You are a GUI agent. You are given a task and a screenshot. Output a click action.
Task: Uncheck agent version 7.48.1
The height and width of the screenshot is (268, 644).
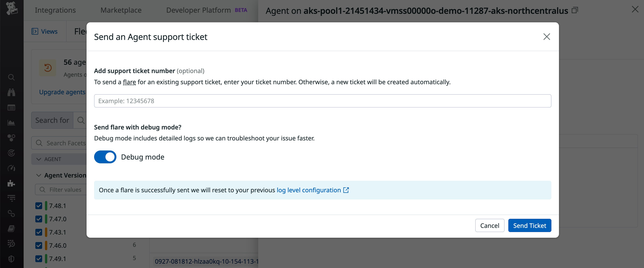coord(39,206)
